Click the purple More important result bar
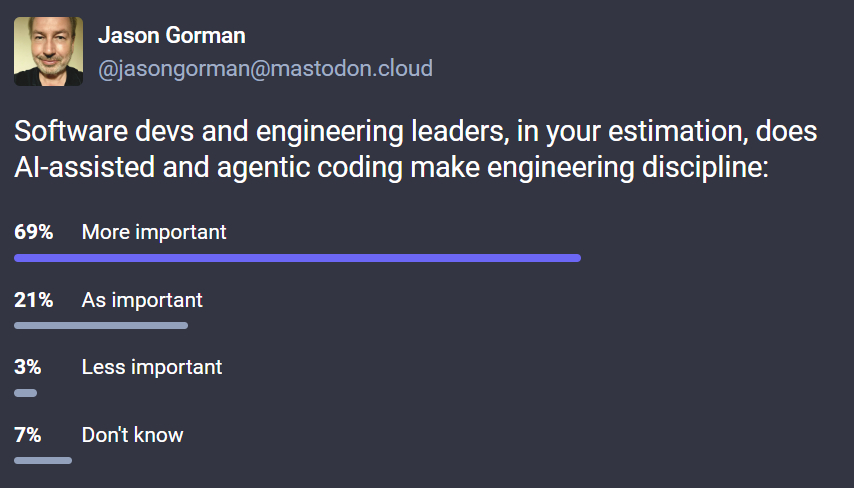The height and width of the screenshot is (488, 854). [297, 258]
